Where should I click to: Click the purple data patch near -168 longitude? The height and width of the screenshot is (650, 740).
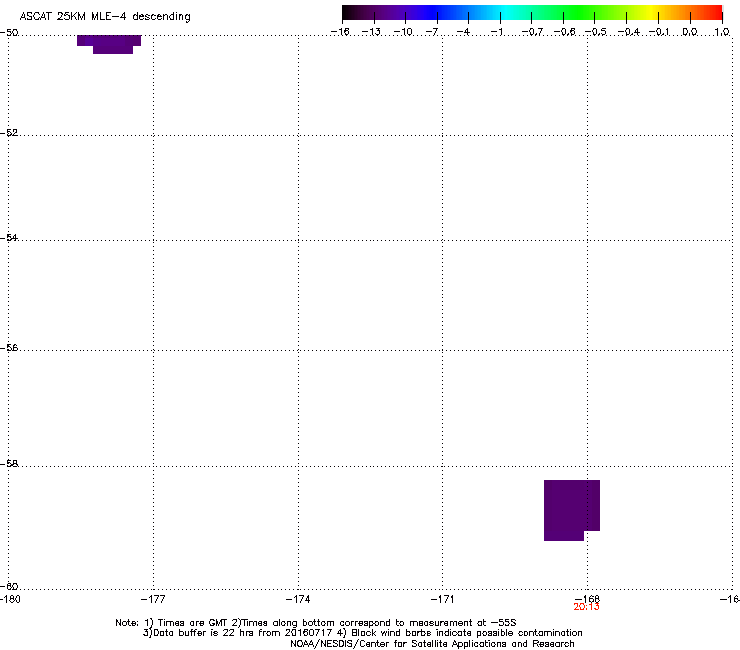coord(572,510)
